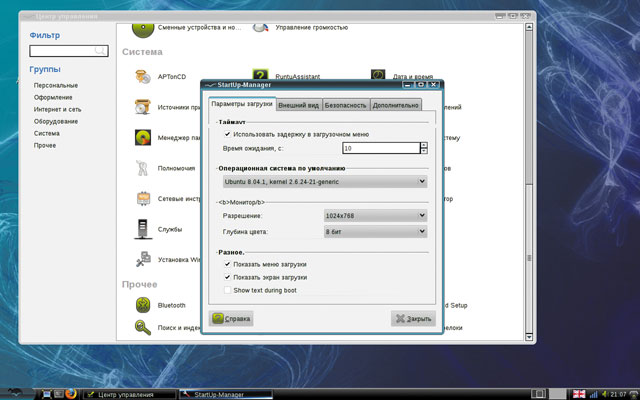Select the Прочее group in sidebar

click(45, 145)
